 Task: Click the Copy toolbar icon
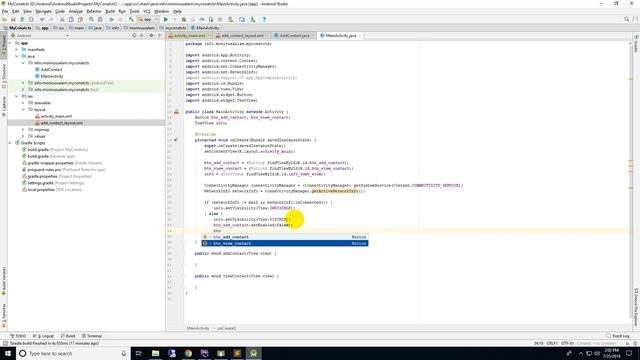click(71, 19)
